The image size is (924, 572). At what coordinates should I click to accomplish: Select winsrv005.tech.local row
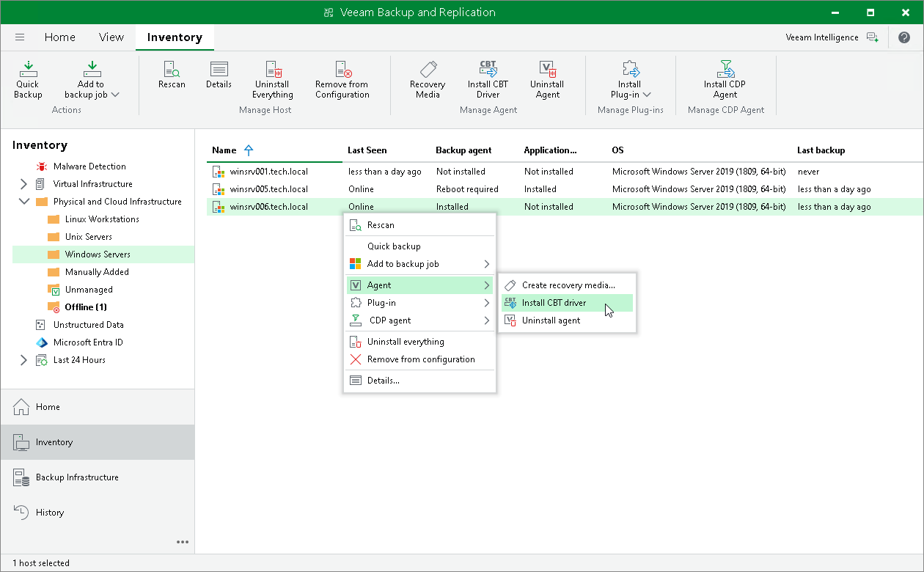[565, 189]
